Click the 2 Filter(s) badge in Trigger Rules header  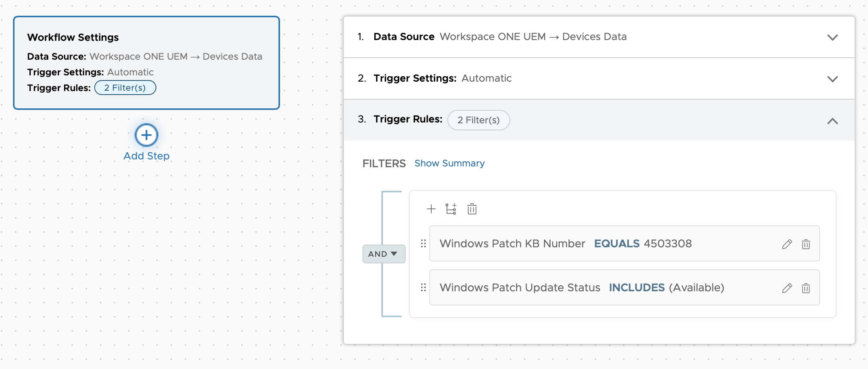[478, 120]
